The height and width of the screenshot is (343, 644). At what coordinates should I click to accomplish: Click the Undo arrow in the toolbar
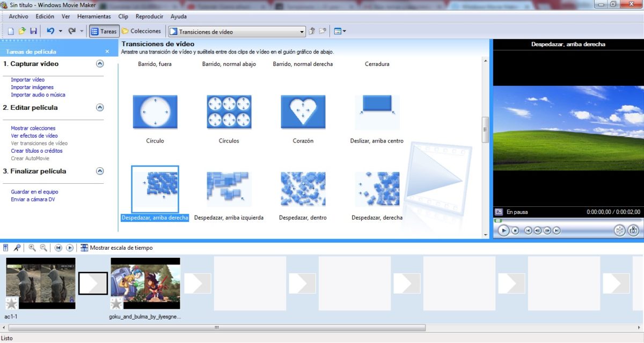50,32
